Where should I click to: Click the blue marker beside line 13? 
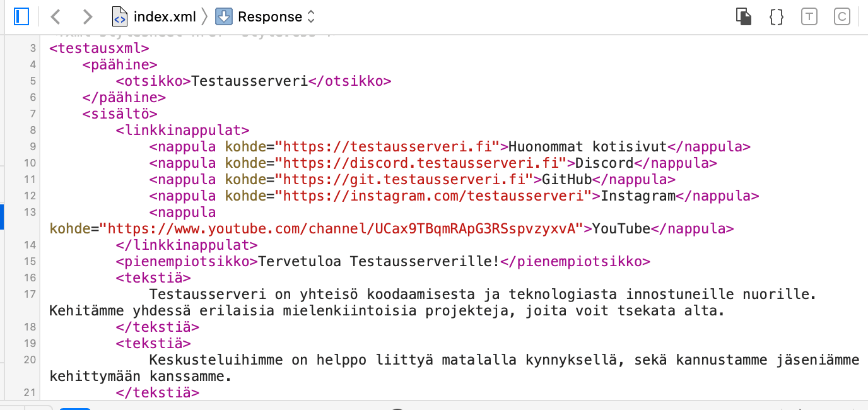coord(2,217)
